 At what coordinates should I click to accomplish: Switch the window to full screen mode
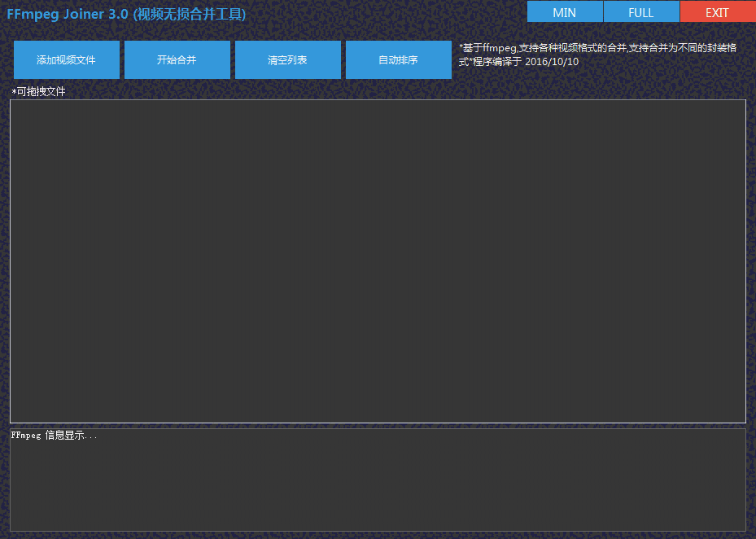pos(640,11)
